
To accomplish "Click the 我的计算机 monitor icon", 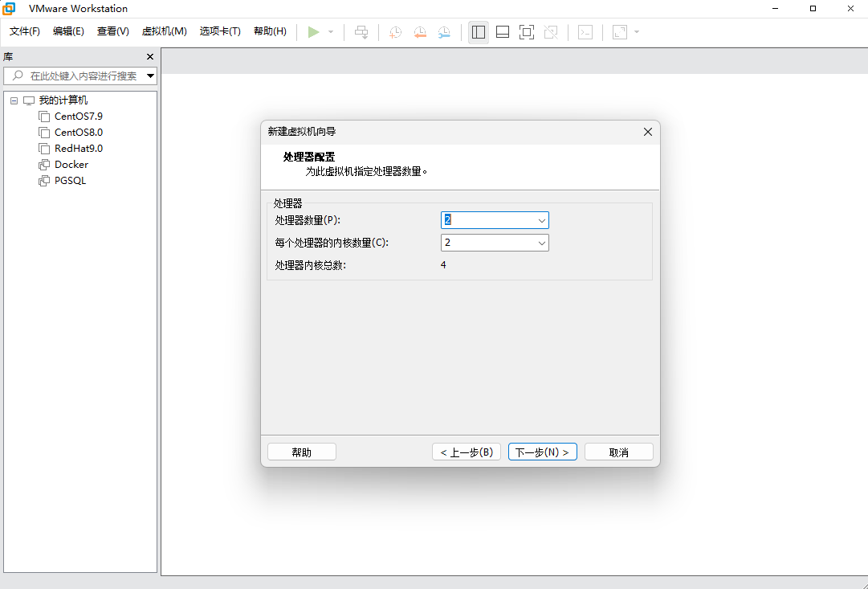I will pyautogui.click(x=29, y=100).
